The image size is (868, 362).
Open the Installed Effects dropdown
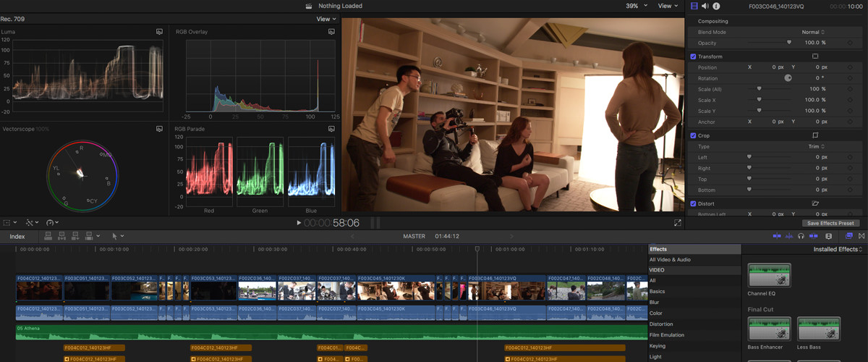point(838,249)
